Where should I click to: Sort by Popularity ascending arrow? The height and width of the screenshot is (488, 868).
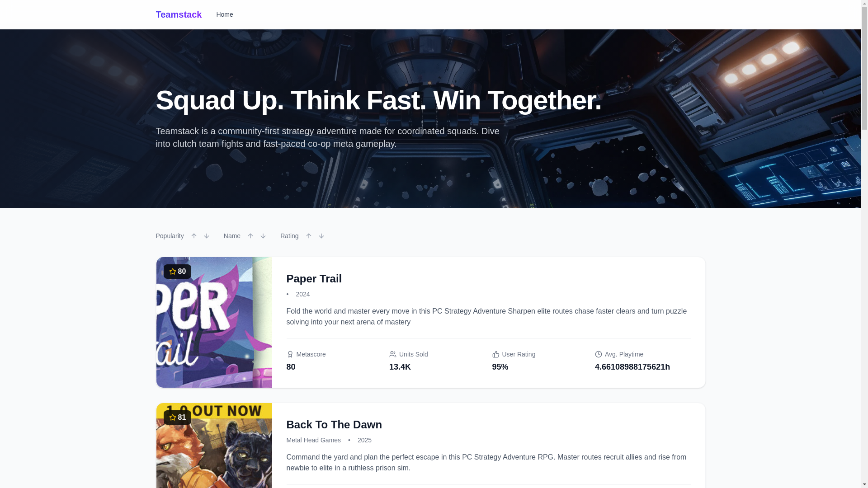click(x=194, y=236)
